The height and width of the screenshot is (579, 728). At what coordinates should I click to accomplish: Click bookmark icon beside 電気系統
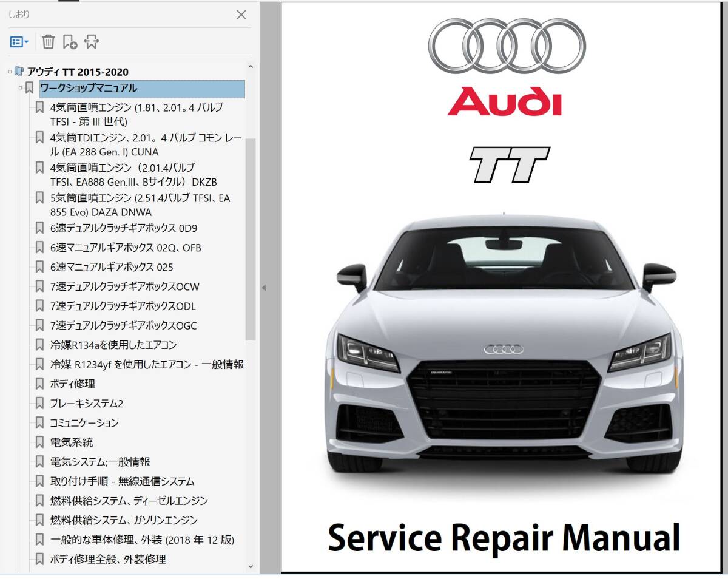tap(39, 442)
